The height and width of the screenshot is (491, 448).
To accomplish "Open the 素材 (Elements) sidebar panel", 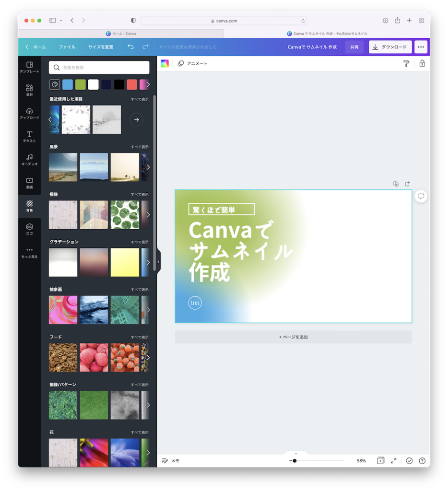I will [29, 90].
